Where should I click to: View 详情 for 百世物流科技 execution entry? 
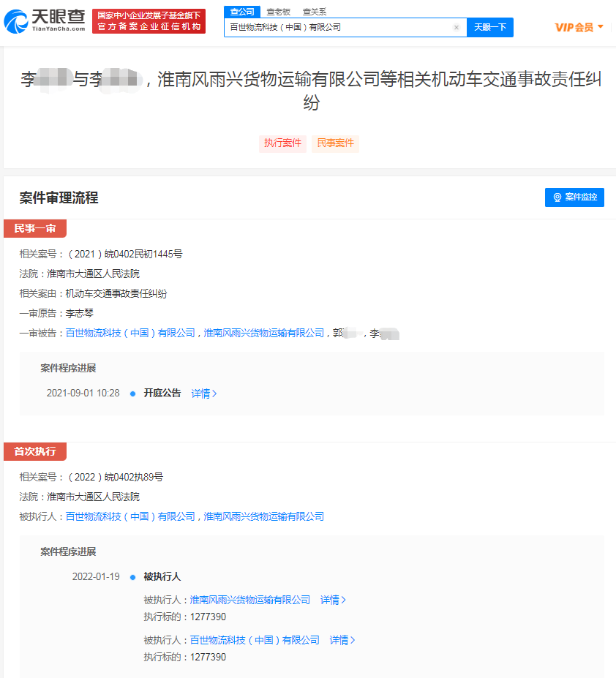pyautogui.click(x=342, y=640)
